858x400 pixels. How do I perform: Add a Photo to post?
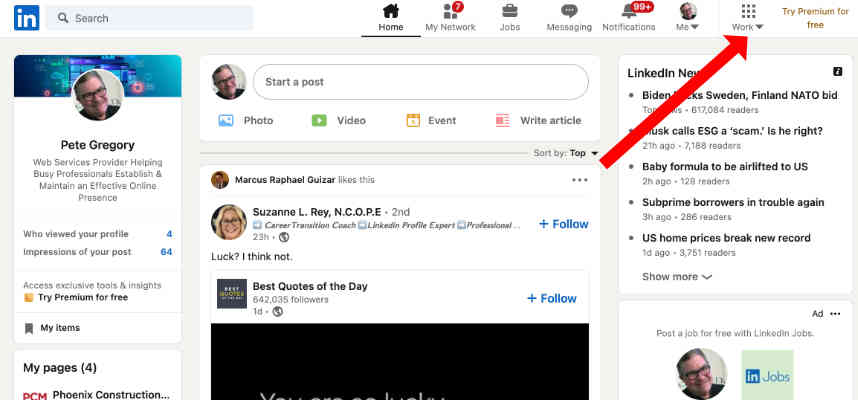click(246, 120)
